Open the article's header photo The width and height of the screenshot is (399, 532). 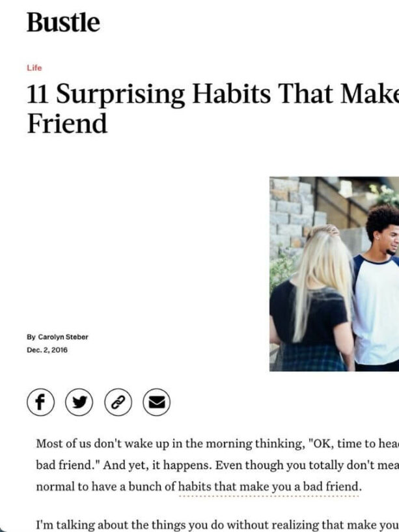coord(334,273)
